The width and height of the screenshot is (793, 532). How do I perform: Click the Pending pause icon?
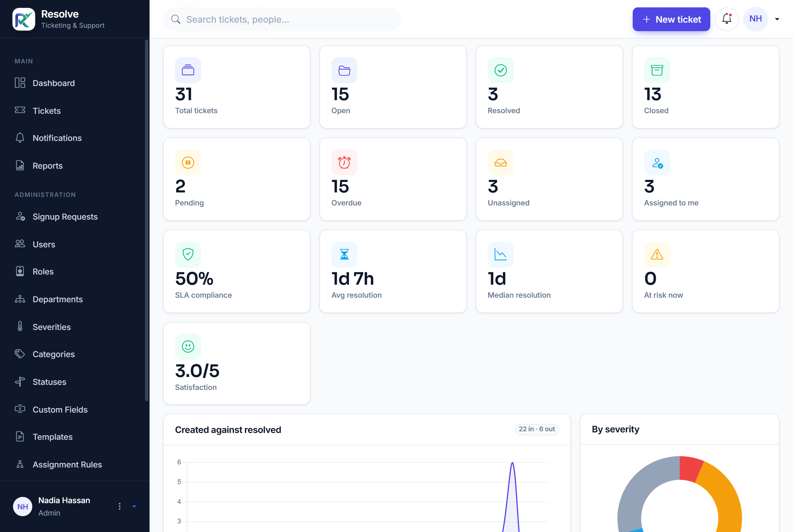(188, 162)
